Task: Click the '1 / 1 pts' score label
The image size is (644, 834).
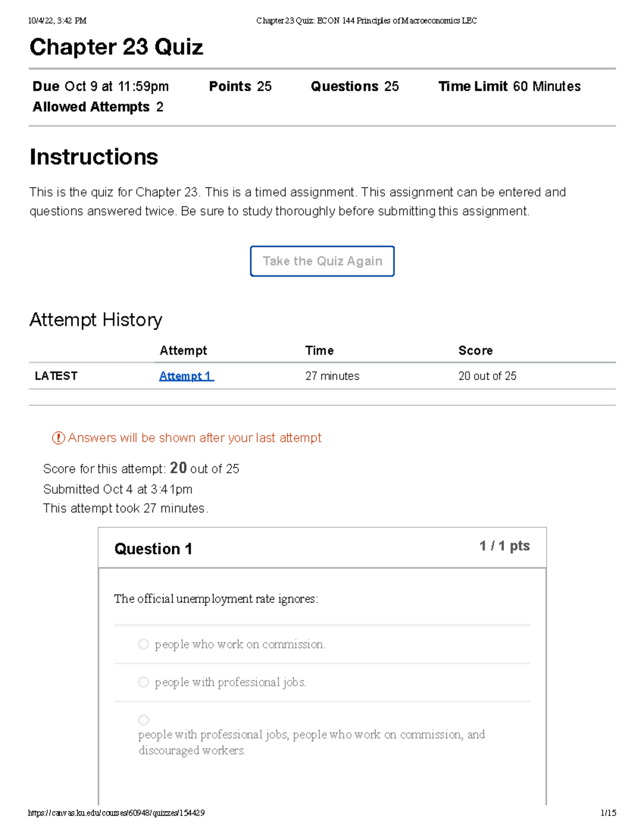Action: point(504,546)
